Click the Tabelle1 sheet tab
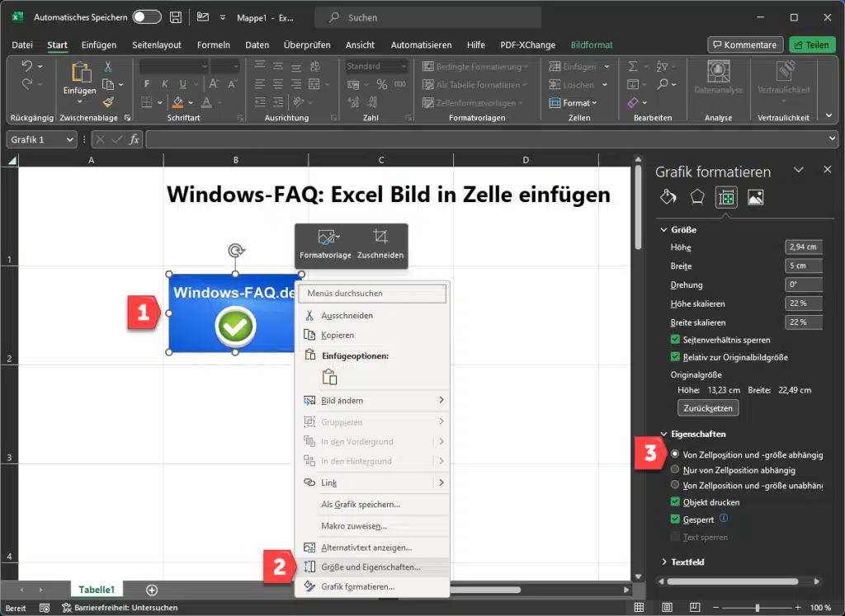Screen dimensions: 845x616 97,590
